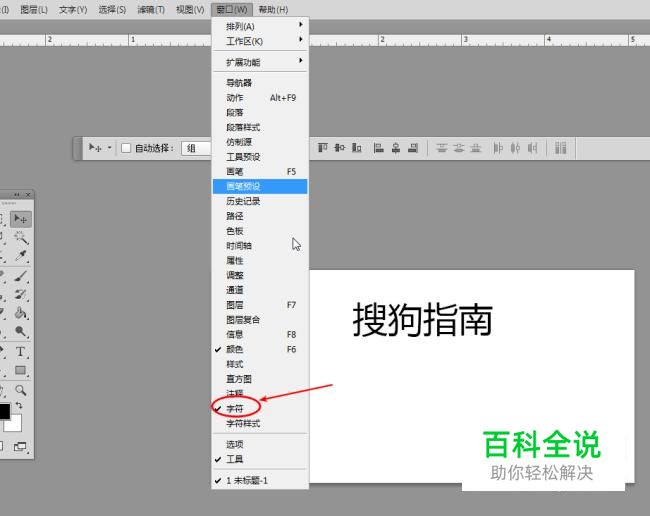Screen dimensions: 650x516
Task: Select the Move tool in the toolbox
Action: (21, 219)
